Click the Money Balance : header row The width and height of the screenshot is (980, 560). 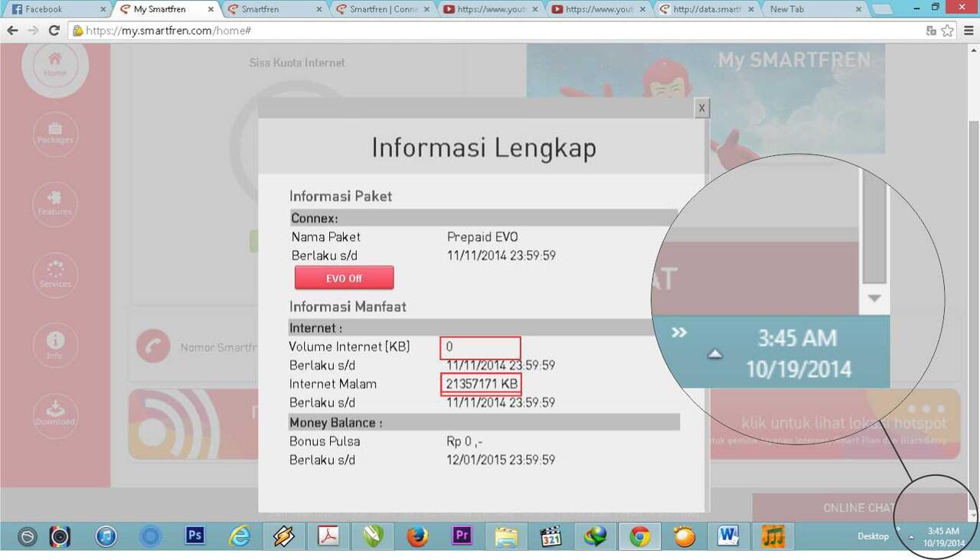tap(484, 422)
